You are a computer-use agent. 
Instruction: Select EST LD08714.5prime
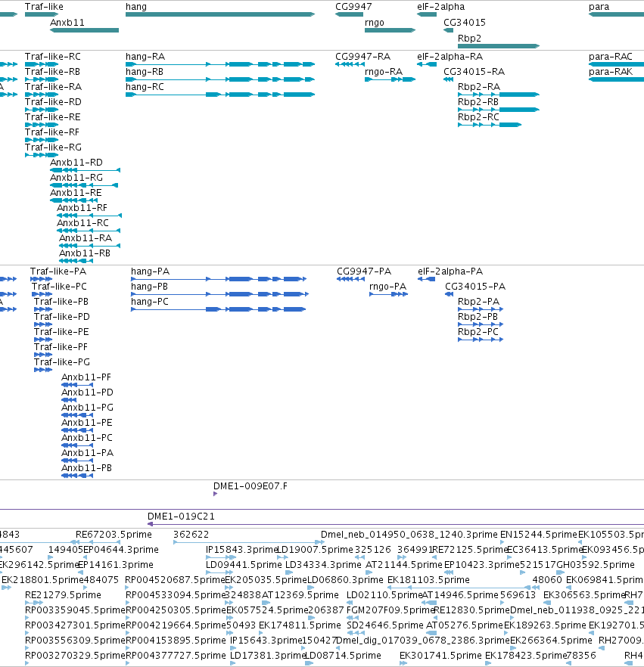pyautogui.click(x=343, y=656)
